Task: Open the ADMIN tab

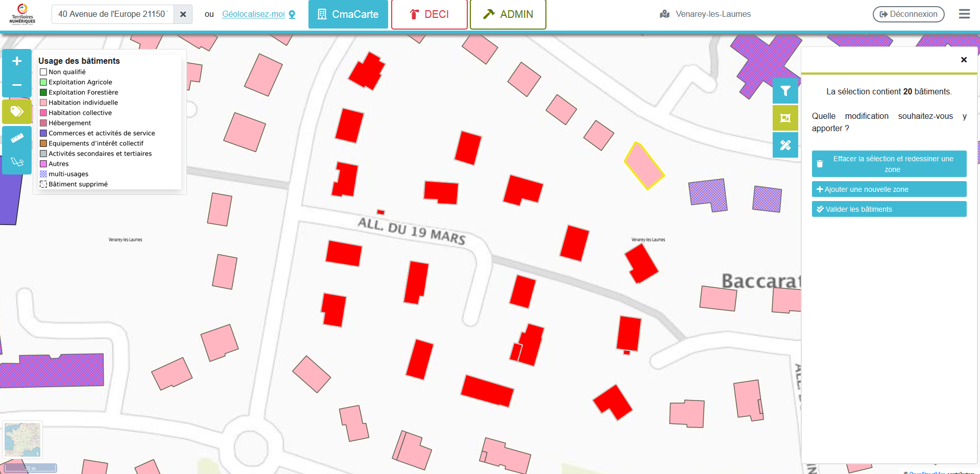Action: pos(508,14)
